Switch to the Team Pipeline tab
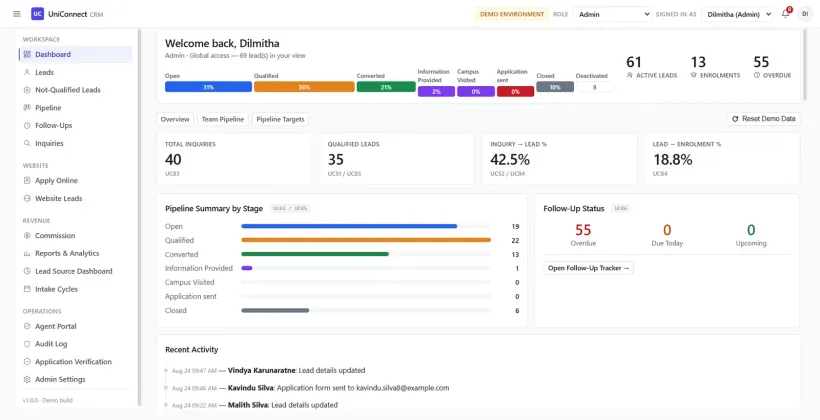This screenshot has width=820, height=420. pyautogui.click(x=223, y=119)
